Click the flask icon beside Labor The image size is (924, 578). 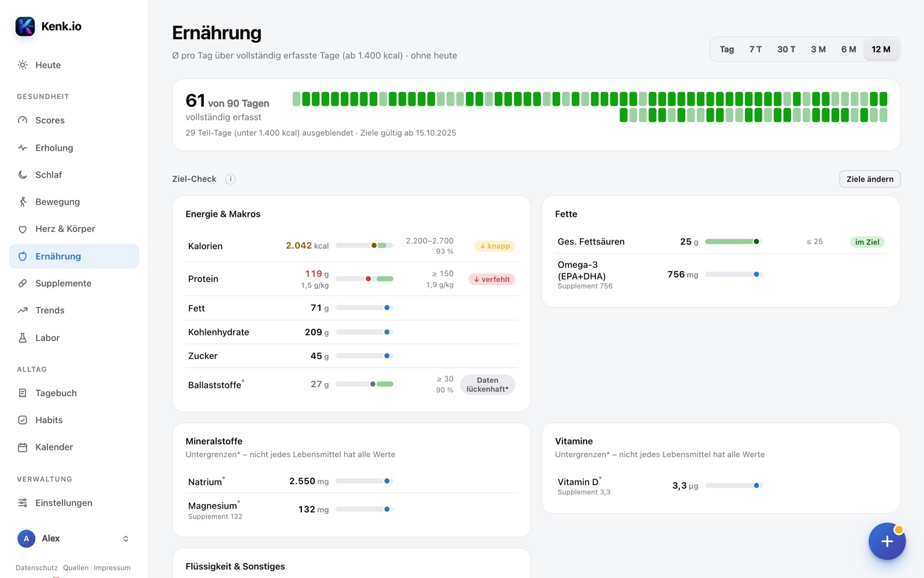click(x=23, y=338)
